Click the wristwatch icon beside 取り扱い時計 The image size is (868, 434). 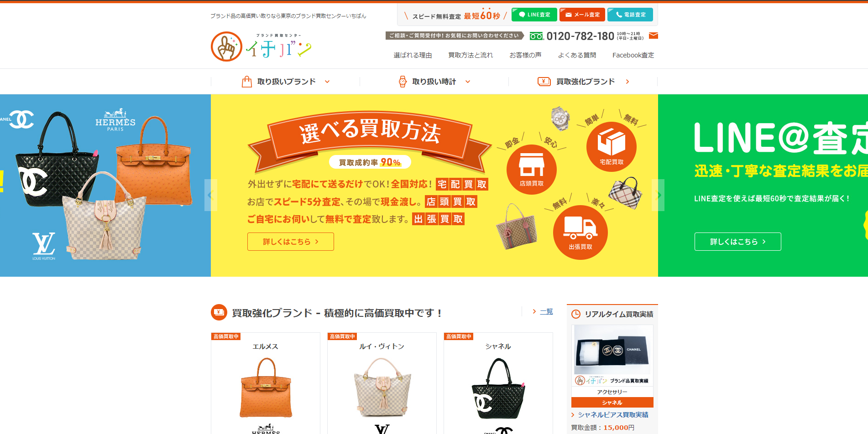[403, 82]
